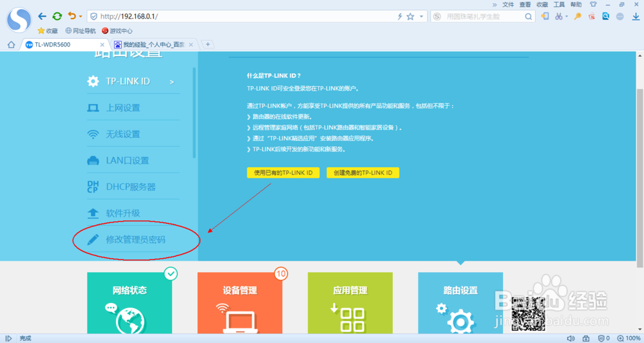Image resolution: width=644 pixels, height=343 pixels.
Task: Open the 路由设置 tile
Action: tap(460, 303)
